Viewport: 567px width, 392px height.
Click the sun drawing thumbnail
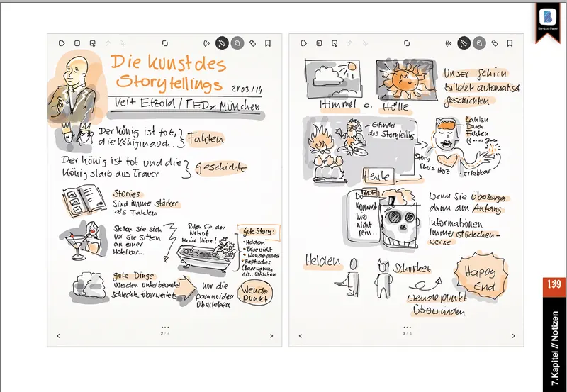(x=405, y=80)
